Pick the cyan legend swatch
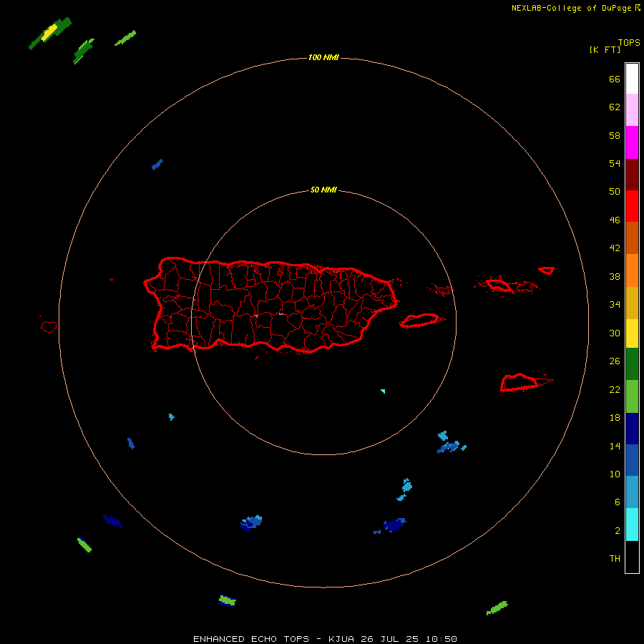Viewport: 644px width, 644px height. [632, 525]
